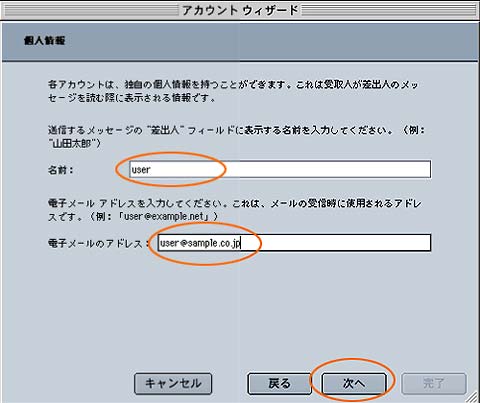Click striped title bar area left of title

pos(92,11)
